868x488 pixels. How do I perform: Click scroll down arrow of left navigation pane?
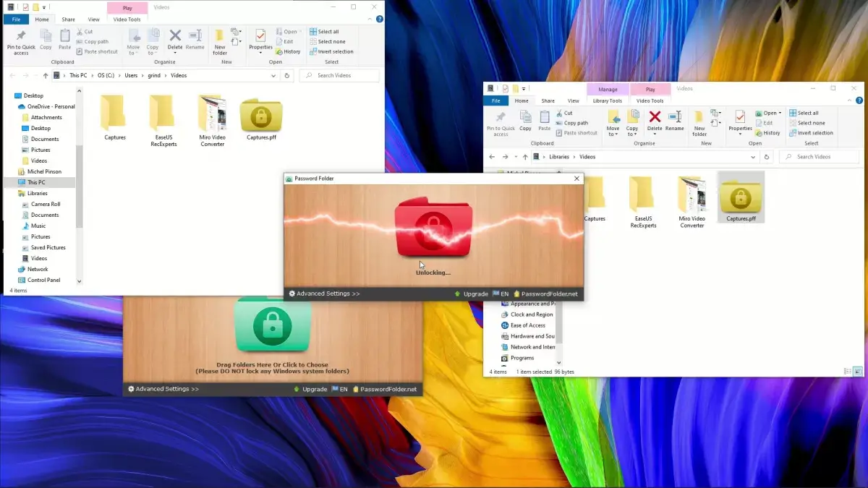point(79,281)
